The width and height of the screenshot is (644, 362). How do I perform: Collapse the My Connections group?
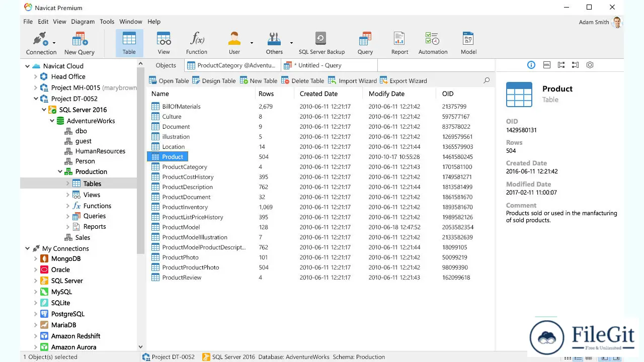[x=28, y=248]
